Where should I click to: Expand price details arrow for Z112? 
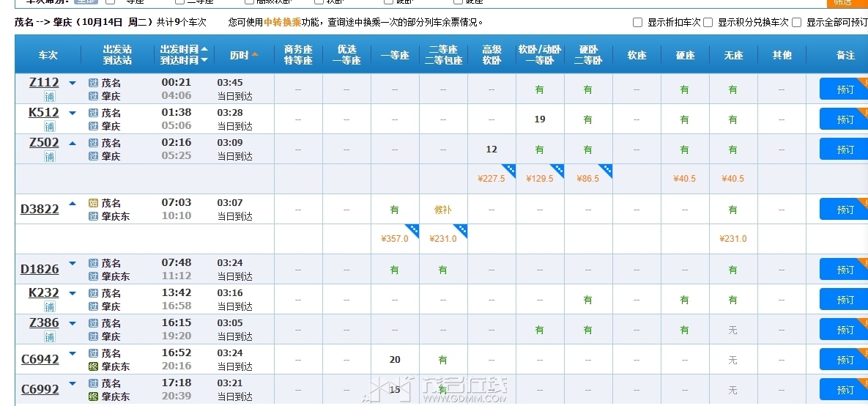tap(73, 83)
